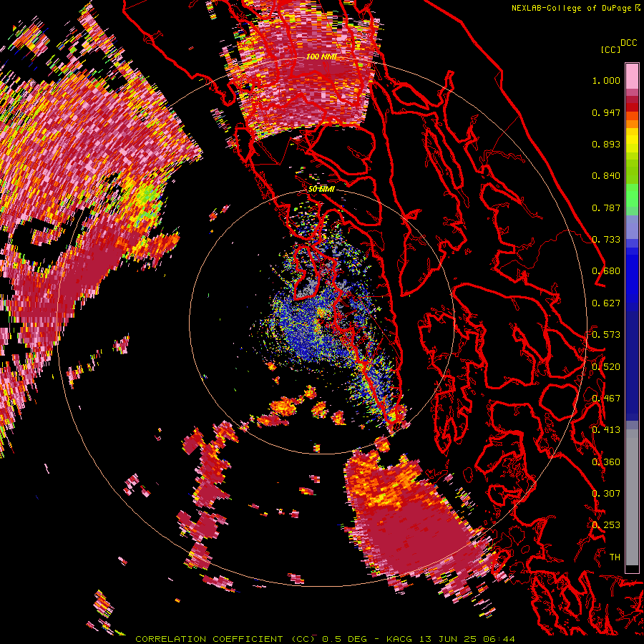Click the 100 NMI range ring label
Screen dimensions: 644x644
(321, 57)
